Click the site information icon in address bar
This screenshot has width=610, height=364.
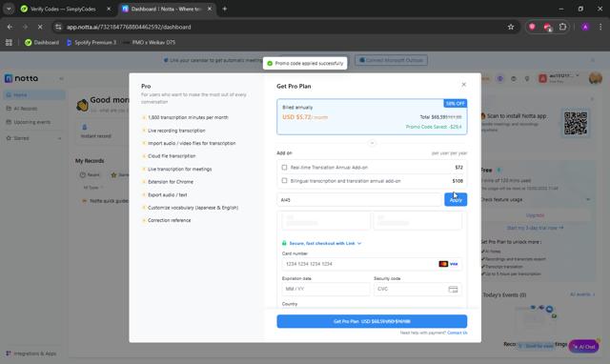click(x=58, y=27)
